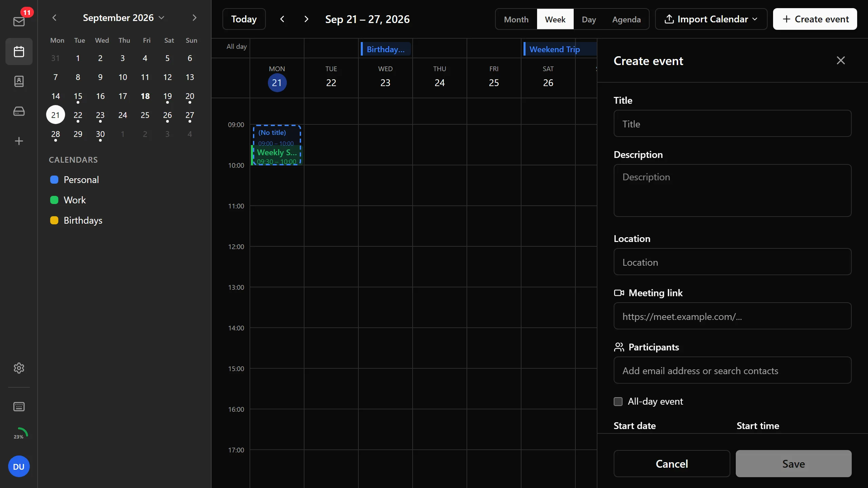
Task: Select Monday 21 day header
Action: (x=277, y=78)
